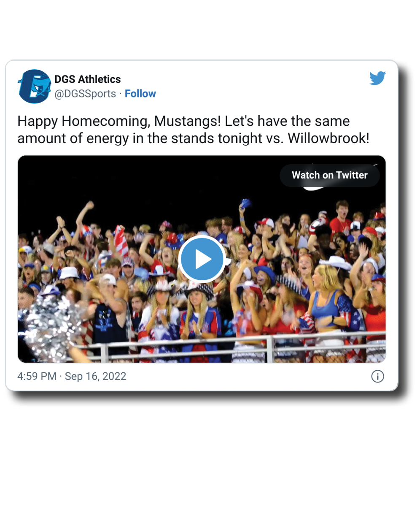Click the DGS Athletics profile avatar

pos(34,87)
